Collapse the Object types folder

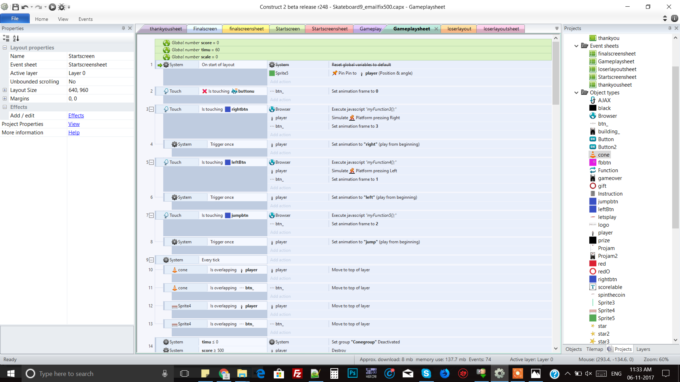pyautogui.click(x=576, y=93)
